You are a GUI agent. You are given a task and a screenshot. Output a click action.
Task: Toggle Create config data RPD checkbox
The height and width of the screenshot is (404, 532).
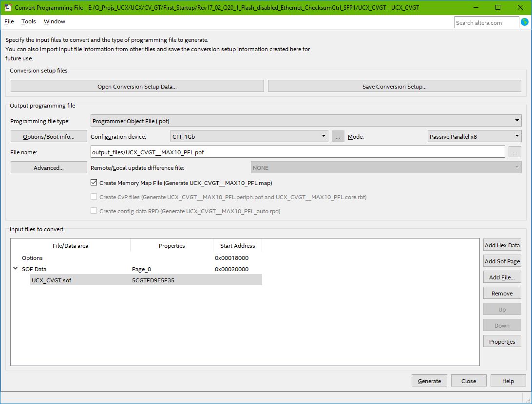tap(94, 211)
